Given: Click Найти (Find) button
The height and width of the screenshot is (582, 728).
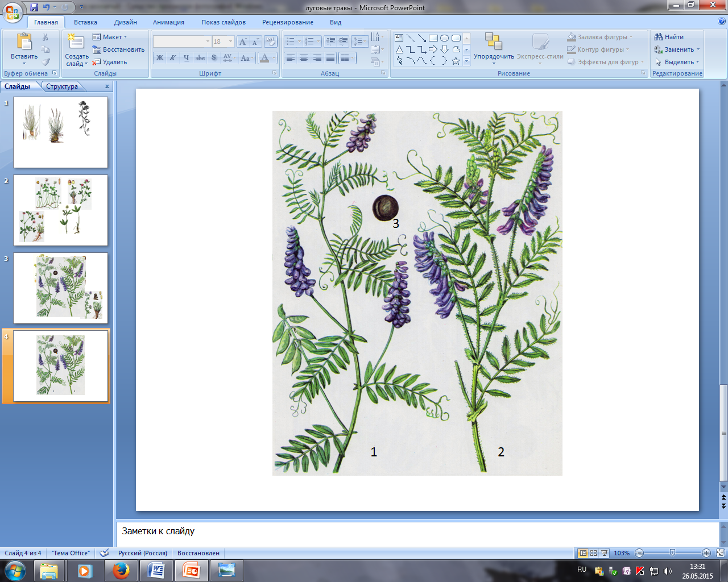Looking at the screenshot, I should click(x=669, y=37).
